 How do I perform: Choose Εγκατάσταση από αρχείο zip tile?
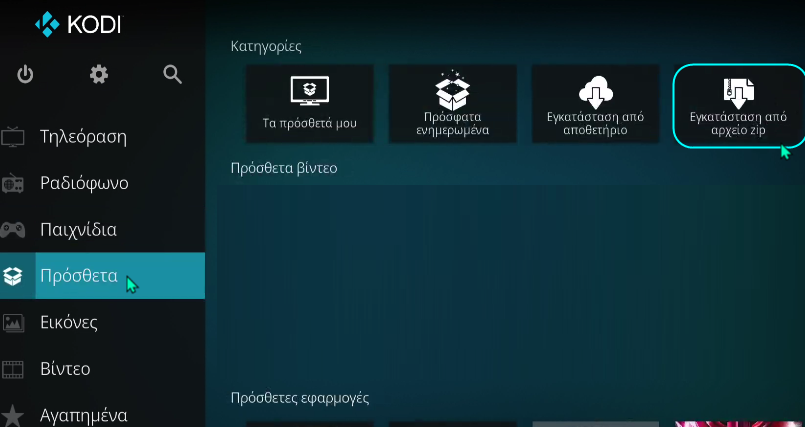[x=739, y=106]
